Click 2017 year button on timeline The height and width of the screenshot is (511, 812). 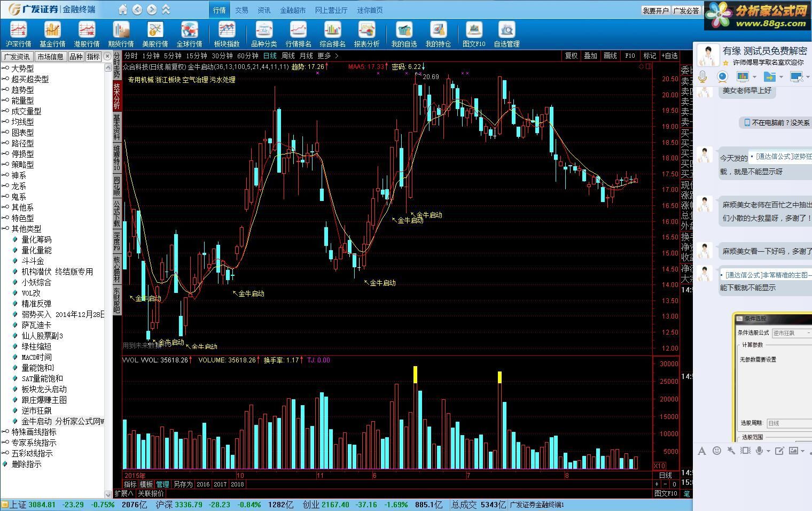220,484
